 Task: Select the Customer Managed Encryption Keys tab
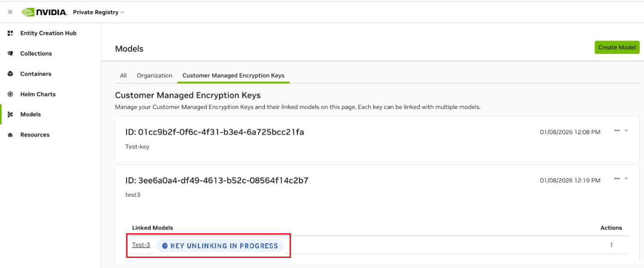coord(233,75)
